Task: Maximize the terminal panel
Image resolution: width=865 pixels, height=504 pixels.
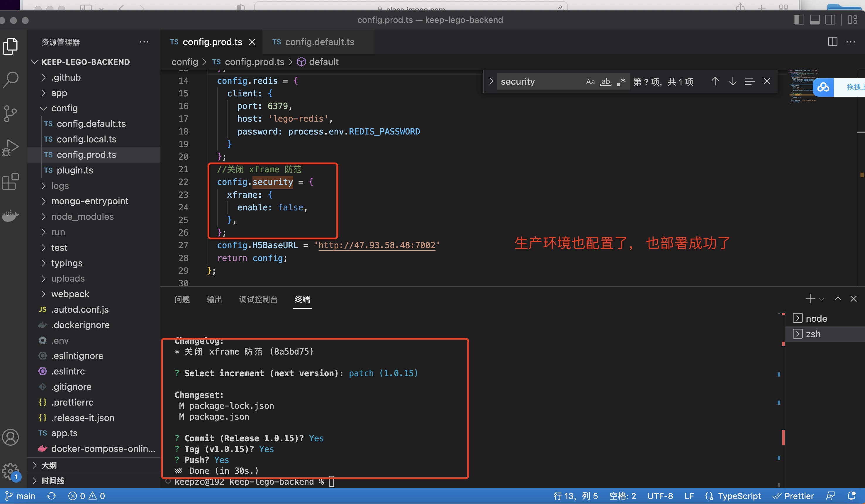Action: (x=838, y=299)
